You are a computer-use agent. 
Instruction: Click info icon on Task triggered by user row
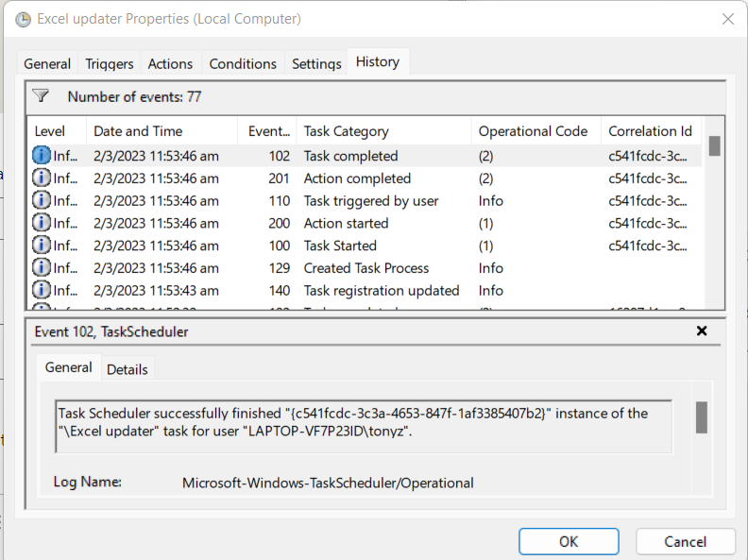click(x=42, y=200)
